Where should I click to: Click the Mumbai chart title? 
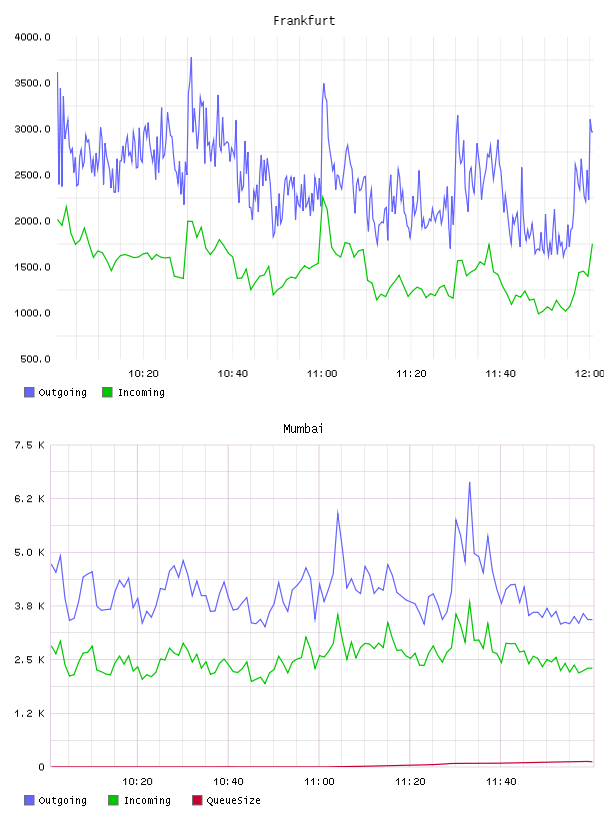[303, 429]
